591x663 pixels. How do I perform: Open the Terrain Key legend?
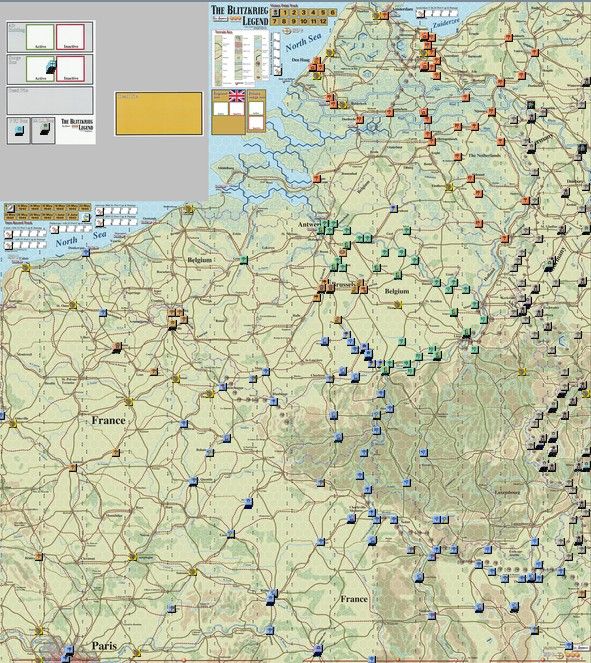[241, 58]
